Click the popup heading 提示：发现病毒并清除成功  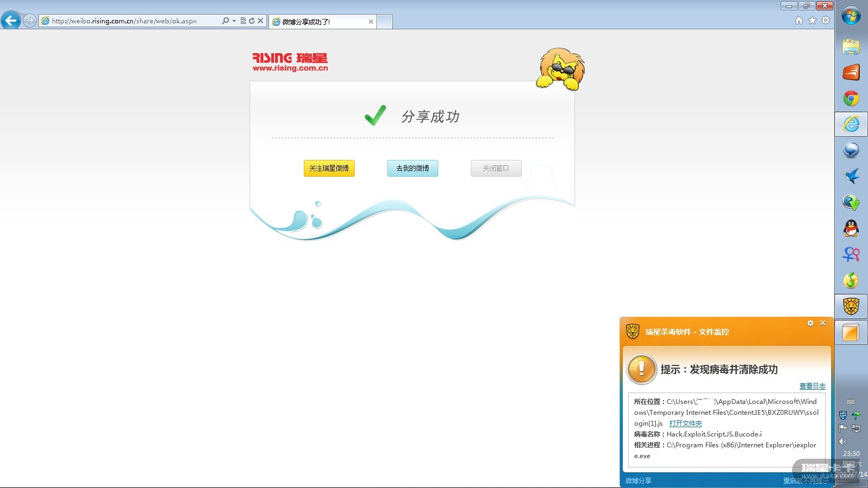coord(719,369)
